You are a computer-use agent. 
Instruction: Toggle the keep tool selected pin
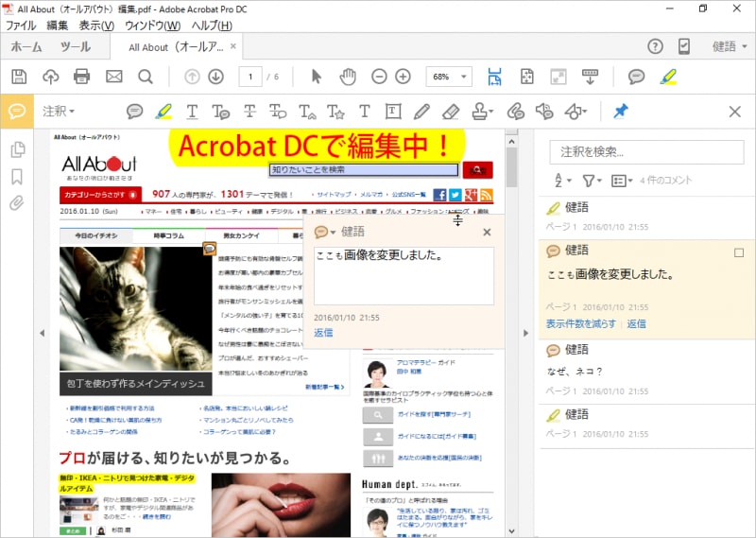620,112
